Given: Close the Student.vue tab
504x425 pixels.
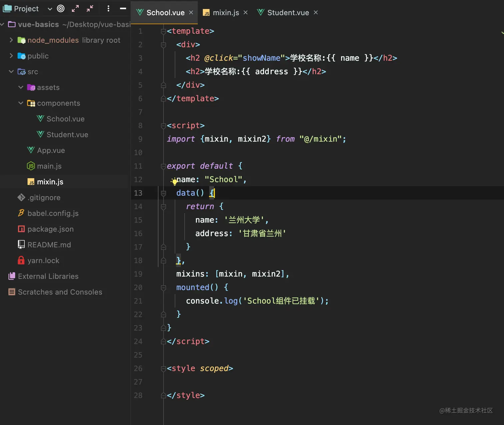Looking at the screenshot, I should coord(316,12).
